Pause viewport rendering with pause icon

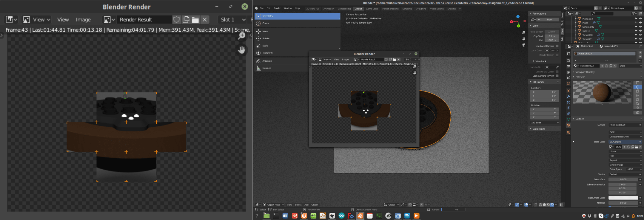[561, 205]
